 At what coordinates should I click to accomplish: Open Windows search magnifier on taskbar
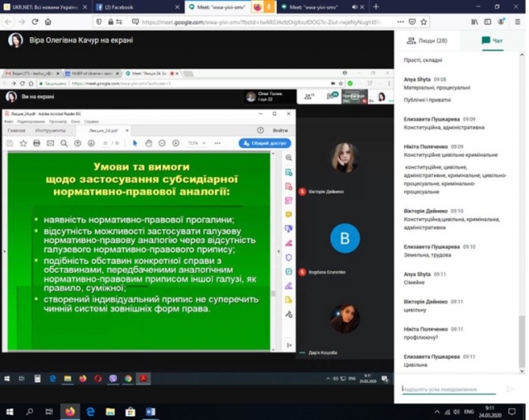pyautogui.click(x=30, y=412)
